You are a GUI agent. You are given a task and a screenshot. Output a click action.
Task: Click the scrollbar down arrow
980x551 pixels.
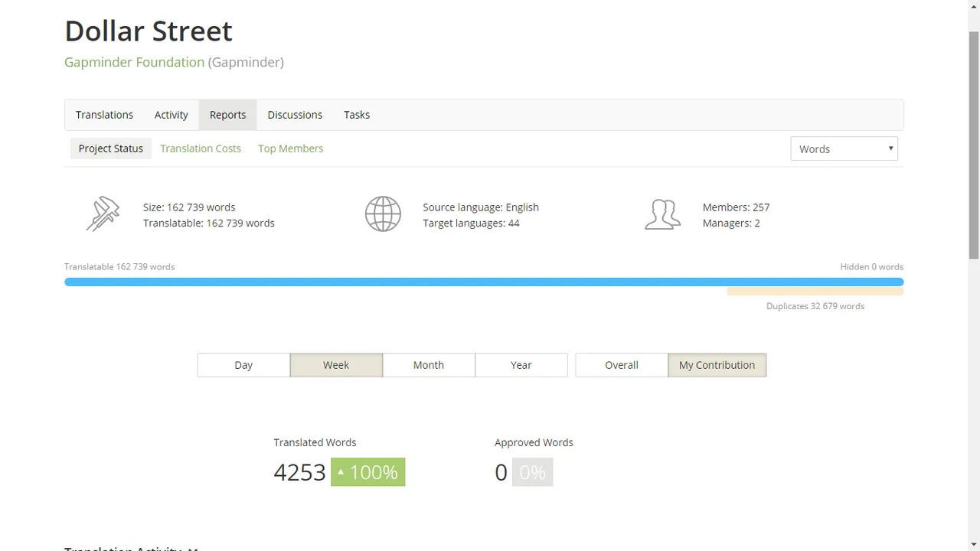coord(974,544)
